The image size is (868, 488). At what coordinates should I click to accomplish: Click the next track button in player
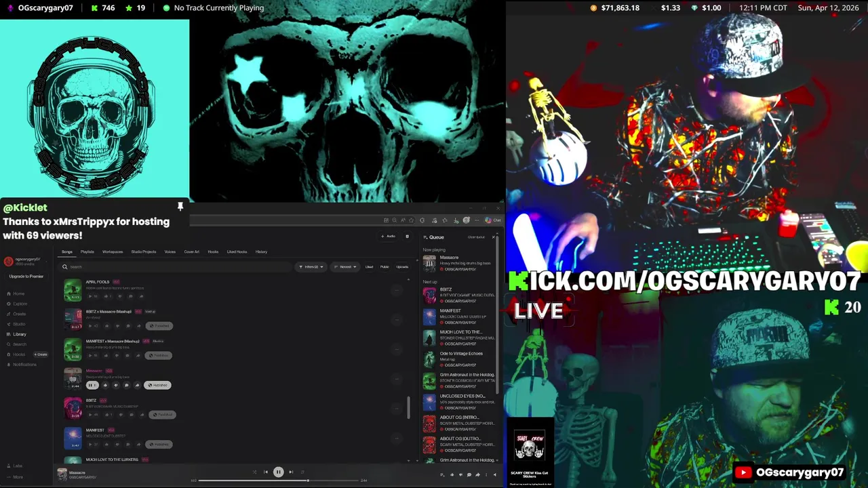pyautogui.click(x=291, y=472)
